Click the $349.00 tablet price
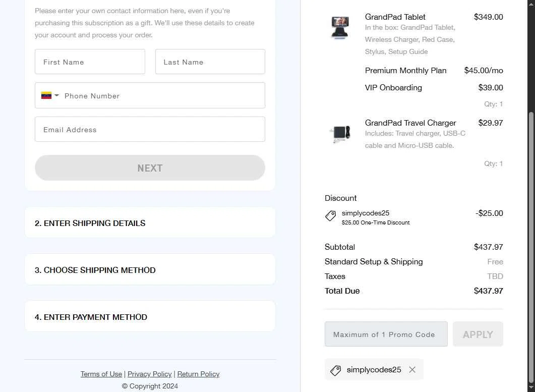Viewport: 535px width, 392px height. pyautogui.click(x=488, y=17)
